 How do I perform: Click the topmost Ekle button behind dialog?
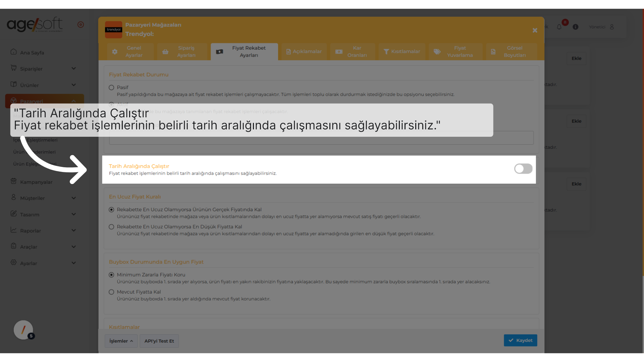(576, 58)
